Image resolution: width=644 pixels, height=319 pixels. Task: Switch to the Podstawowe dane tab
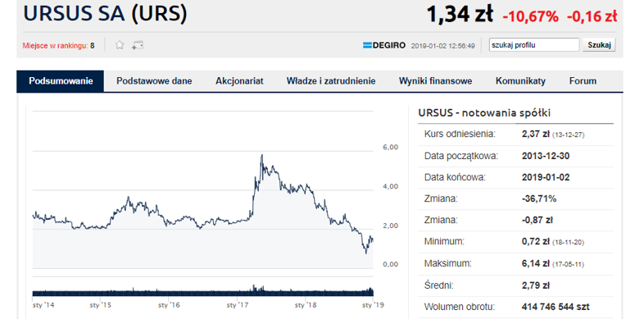click(154, 81)
